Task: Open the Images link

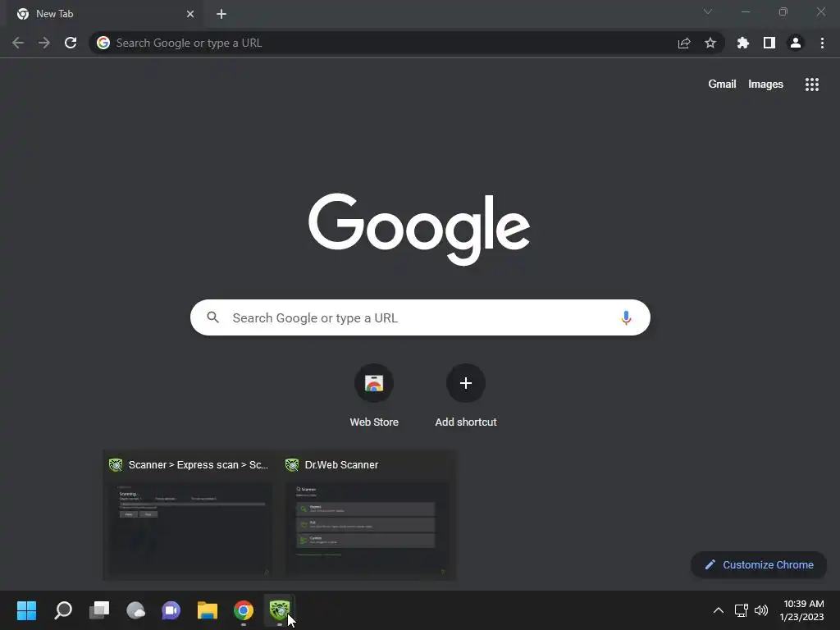Action: (x=765, y=84)
